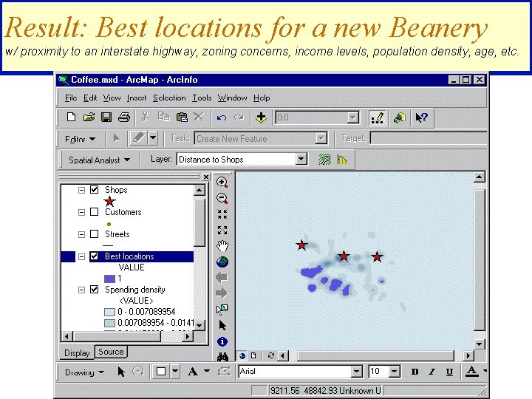Viewport: 532px width, 399px height.
Task: Collapse the Streets layer legend
Action: point(81,234)
